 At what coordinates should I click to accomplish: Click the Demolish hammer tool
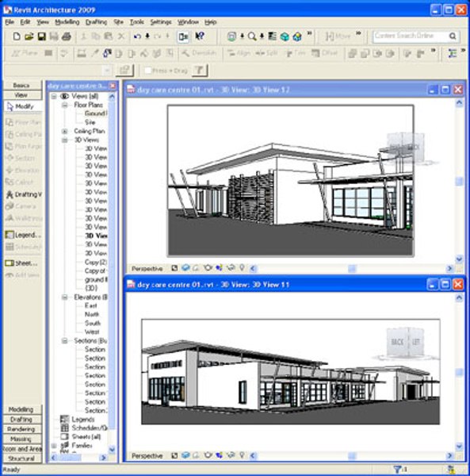point(199,53)
